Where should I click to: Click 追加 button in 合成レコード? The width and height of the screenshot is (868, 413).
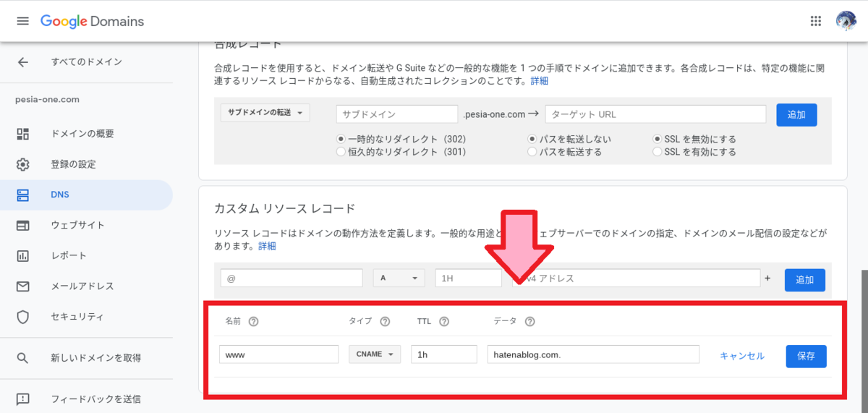pos(796,115)
